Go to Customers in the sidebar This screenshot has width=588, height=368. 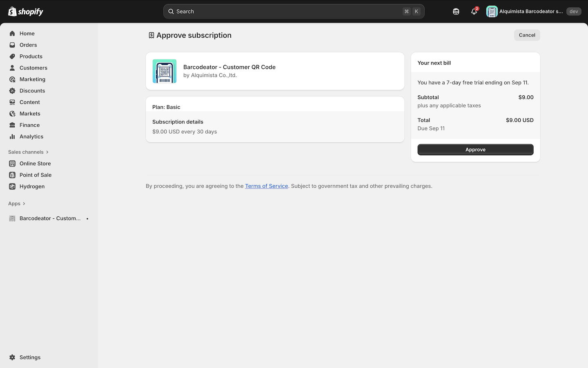[33, 68]
